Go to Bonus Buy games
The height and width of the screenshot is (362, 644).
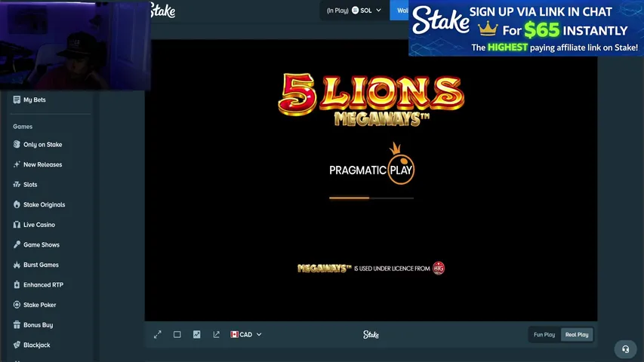click(38, 325)
